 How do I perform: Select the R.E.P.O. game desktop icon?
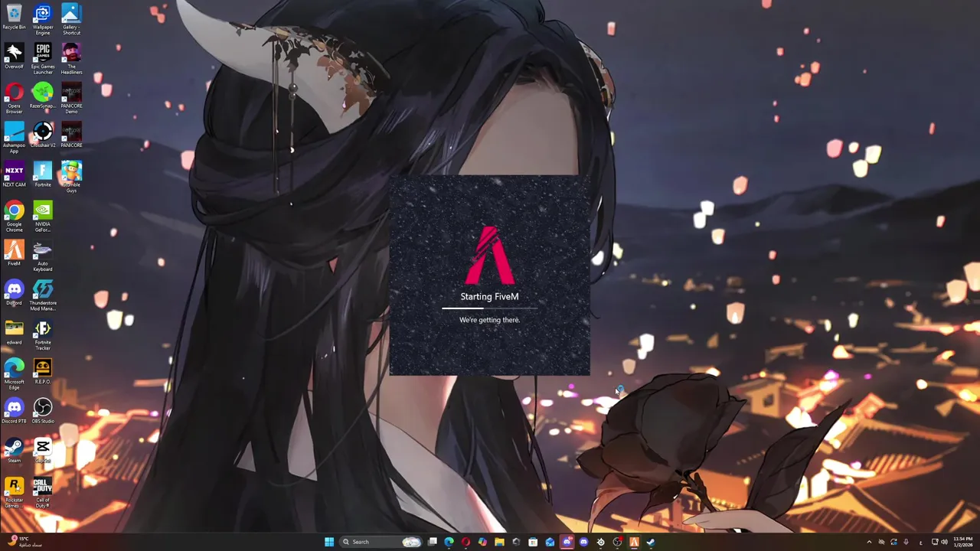[x=43, y=372]
